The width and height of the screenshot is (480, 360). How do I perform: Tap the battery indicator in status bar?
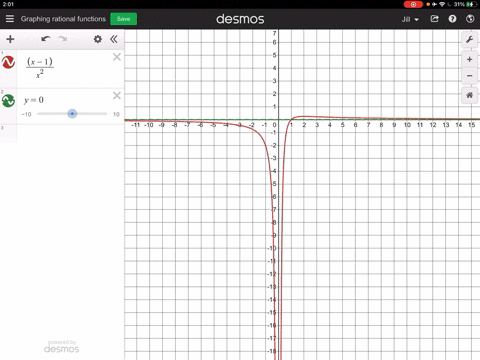pos(471,4)
